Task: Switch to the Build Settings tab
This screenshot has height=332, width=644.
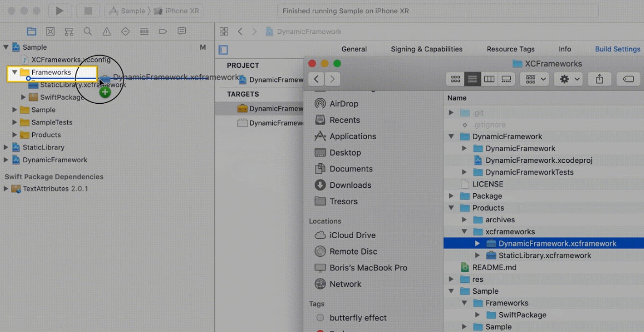Action: 617,49
